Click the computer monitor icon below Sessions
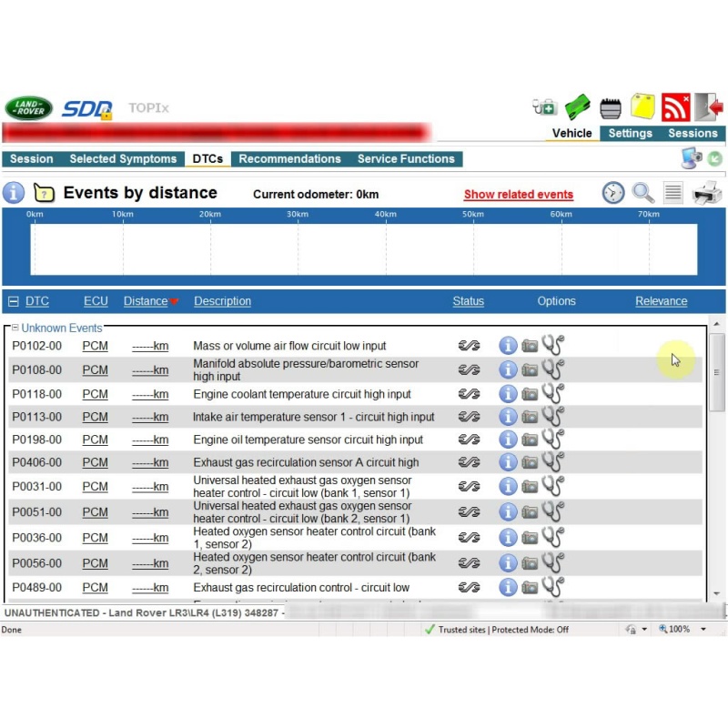The width and height of the screenshot is (728, 728). click(692, 157)
